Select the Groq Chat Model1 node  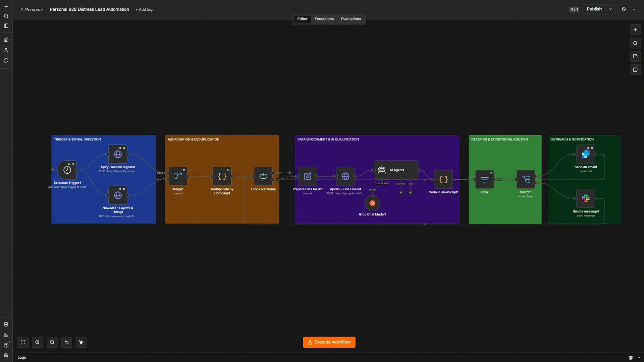coord(372,203)
